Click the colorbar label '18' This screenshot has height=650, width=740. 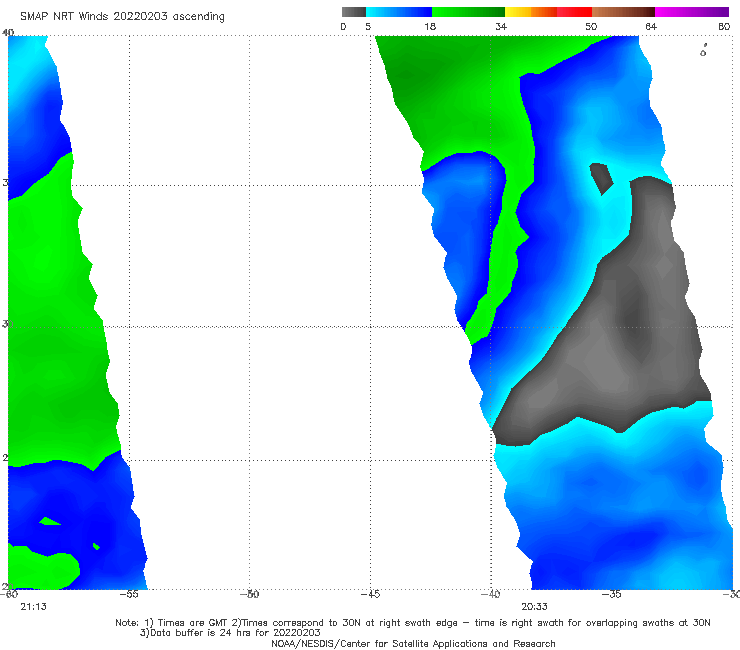click(430, 26)
